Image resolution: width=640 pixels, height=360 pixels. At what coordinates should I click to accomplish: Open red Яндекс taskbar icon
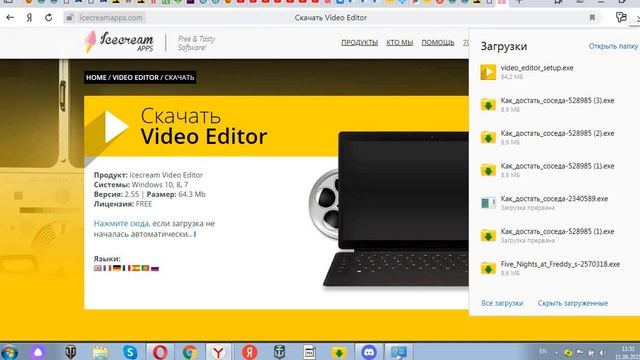[249, 352]
